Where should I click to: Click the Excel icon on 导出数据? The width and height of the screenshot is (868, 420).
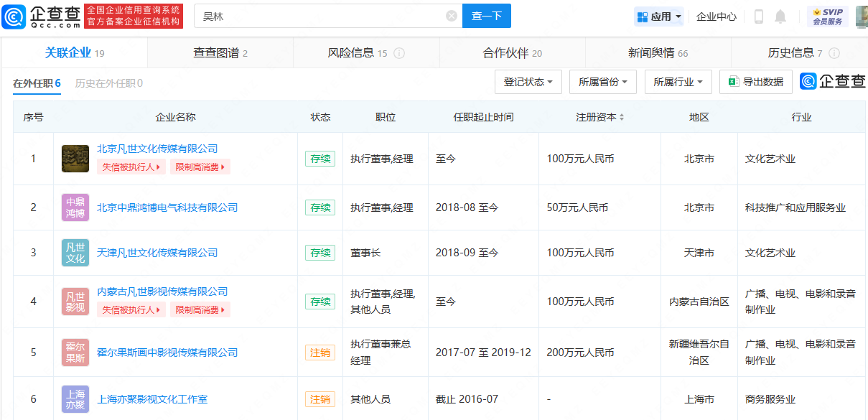734,82
